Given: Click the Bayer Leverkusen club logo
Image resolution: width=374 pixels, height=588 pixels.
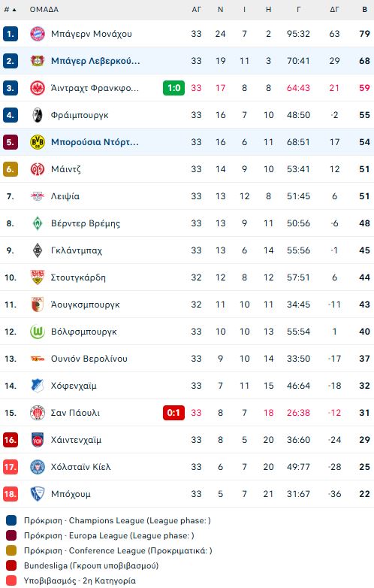Looking at the screenshot, I should 38,61.
